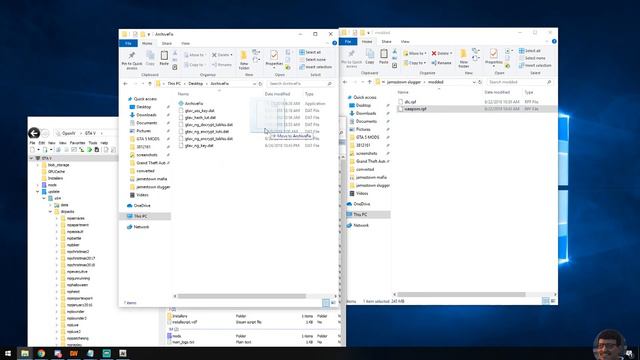
Task: Open the address bar history dropdown in ArchiveFix
Action: (x=254, y=84)
